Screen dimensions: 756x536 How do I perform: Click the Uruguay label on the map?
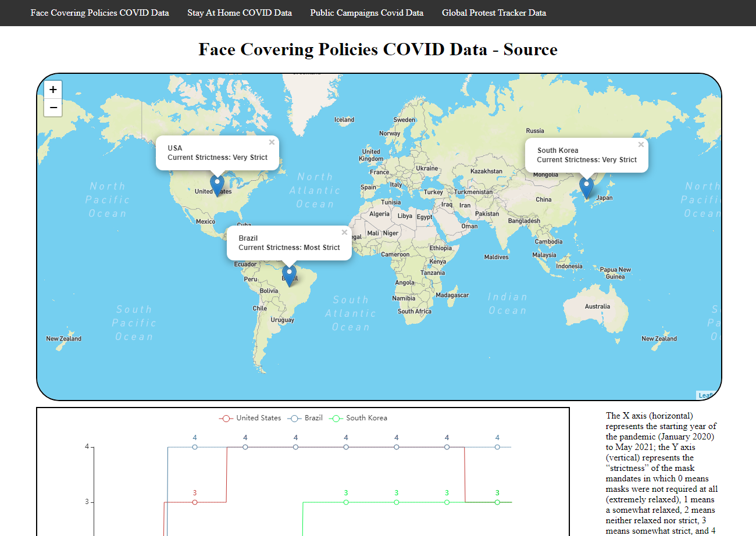tap(283, 320)
